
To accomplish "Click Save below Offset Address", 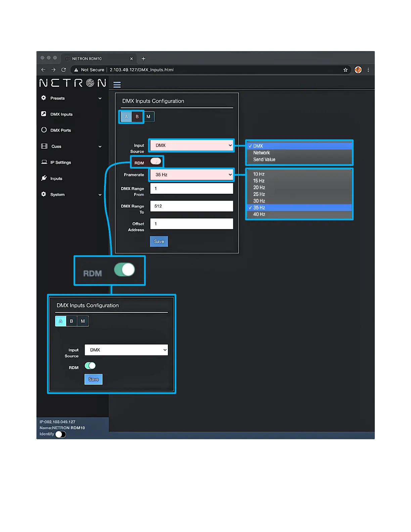I will coord(159,241).
